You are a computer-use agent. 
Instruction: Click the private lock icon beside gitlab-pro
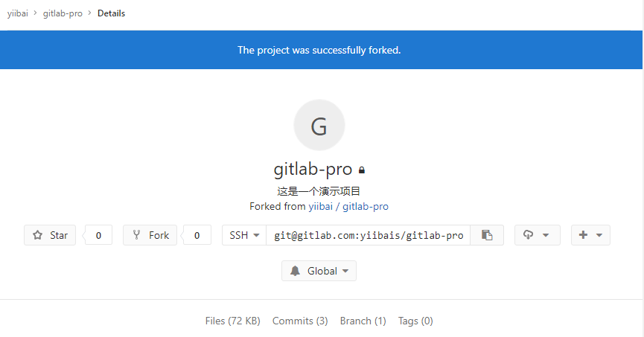[362, 170]
